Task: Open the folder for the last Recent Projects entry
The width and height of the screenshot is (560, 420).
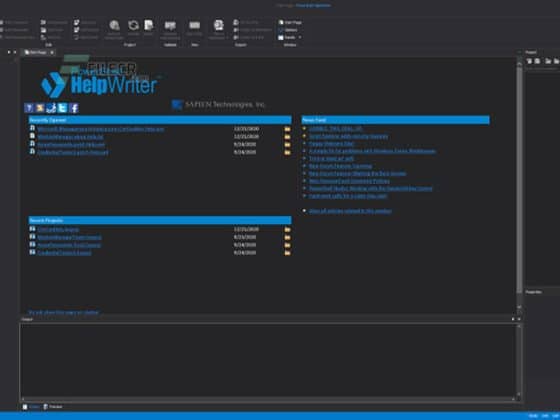Action: [x=287, y=253]
